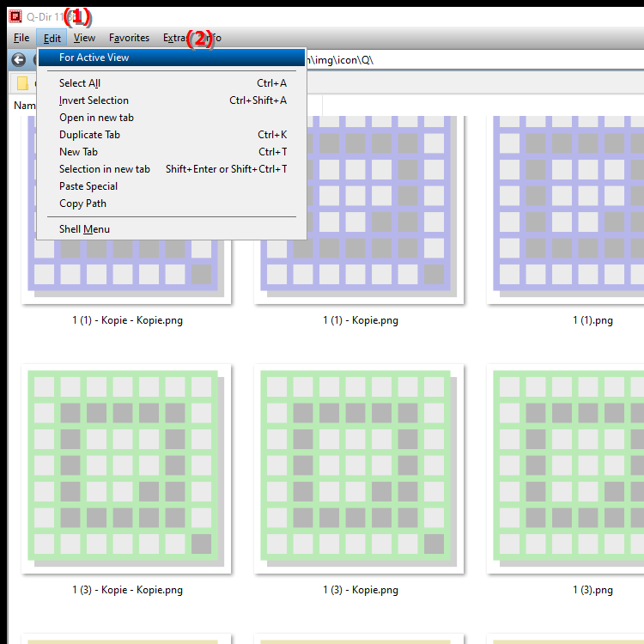Viewport: 644px width, 644px height.
Task: Open the File menu
Action: (21, 38)
